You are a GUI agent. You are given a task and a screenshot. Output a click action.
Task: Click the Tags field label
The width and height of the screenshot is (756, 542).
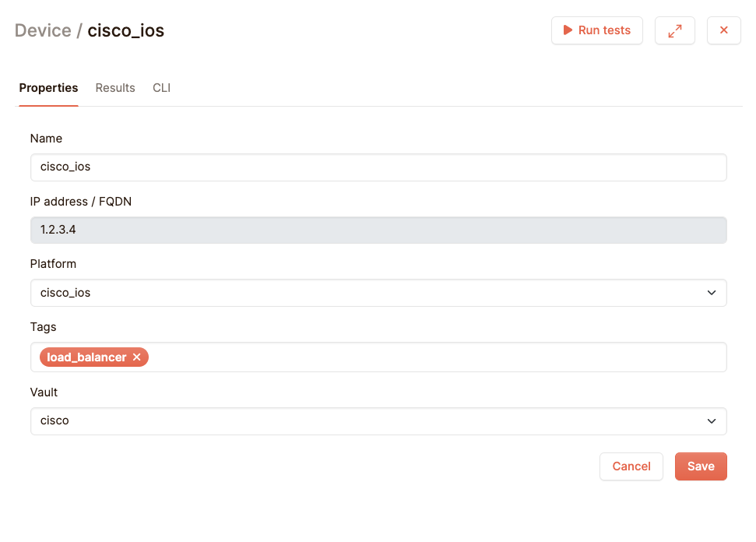point(43,327)
